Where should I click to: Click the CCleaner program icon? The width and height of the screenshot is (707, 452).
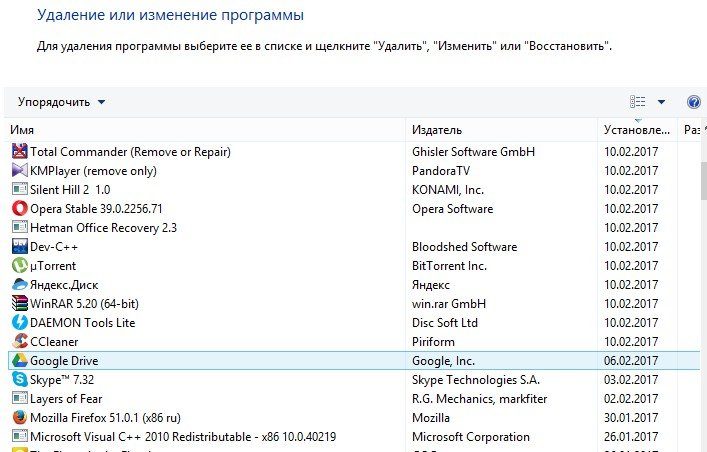pyautogui.click(x=19, y=342)
